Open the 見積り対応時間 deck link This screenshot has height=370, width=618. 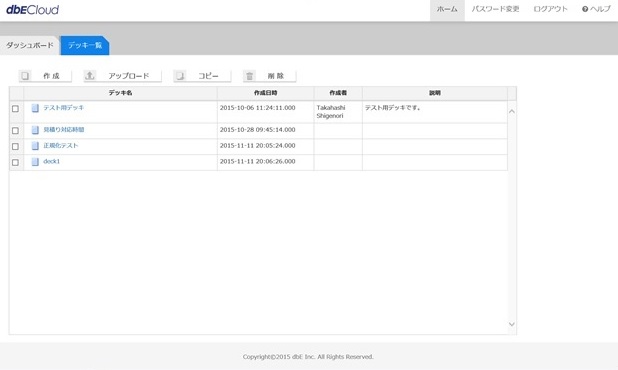point(63,130)
